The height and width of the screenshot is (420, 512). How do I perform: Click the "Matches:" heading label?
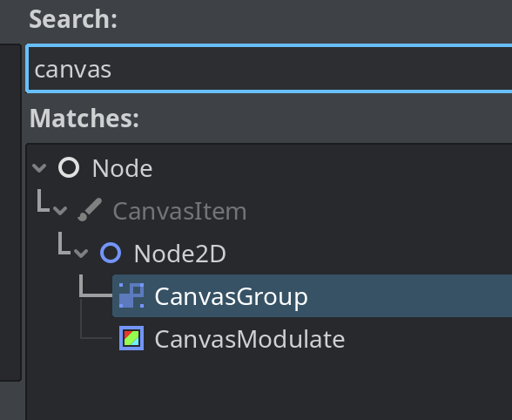tap(84, 119)
